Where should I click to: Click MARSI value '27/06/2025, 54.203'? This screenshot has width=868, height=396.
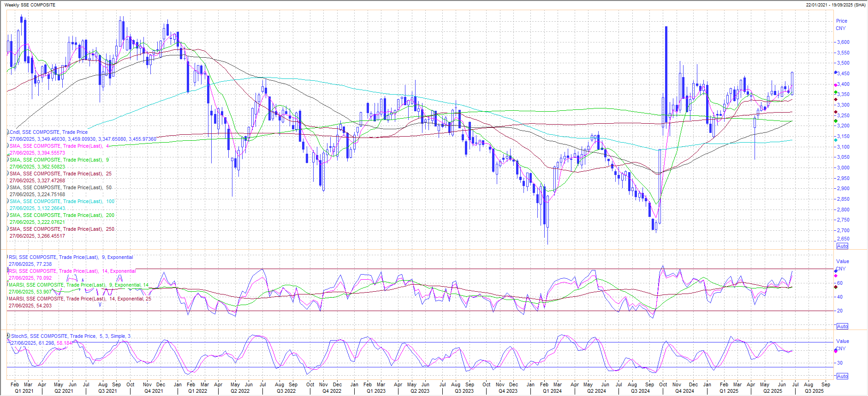click(x=30, y=306)
